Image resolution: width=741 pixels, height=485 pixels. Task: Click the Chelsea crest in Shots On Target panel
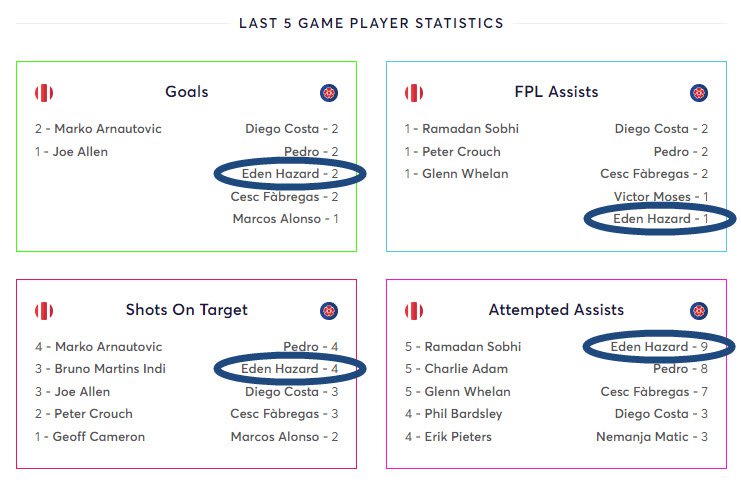coord(329,311)
